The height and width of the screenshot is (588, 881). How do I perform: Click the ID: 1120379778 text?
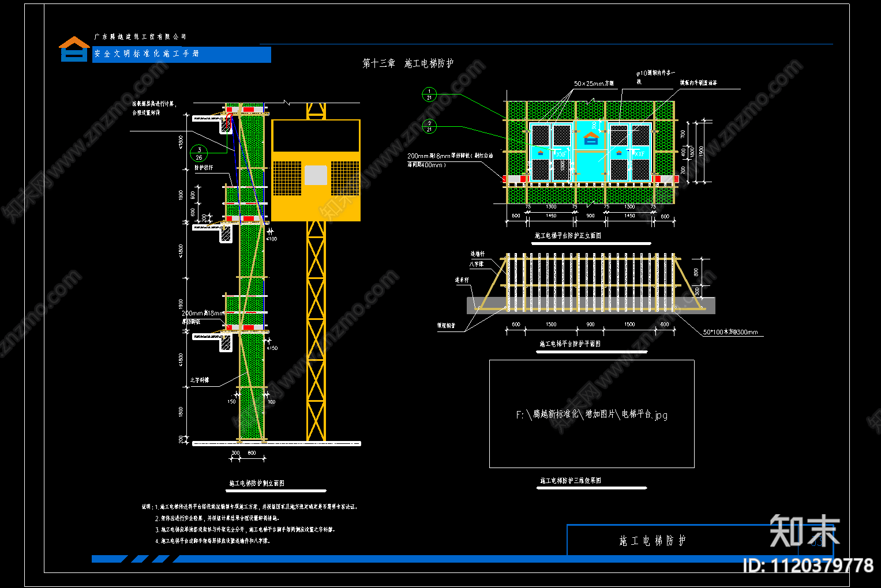808,566
